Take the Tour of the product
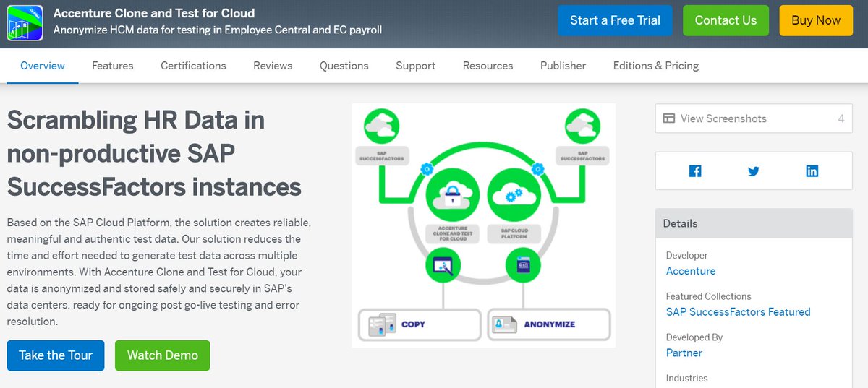This screenshot has width=868, height=388. pos(56,355)
